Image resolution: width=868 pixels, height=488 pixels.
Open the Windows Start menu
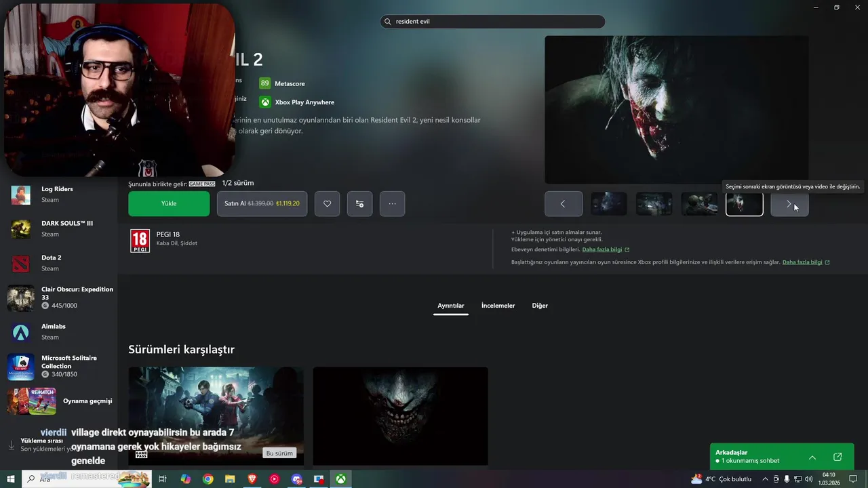[10, 479]
